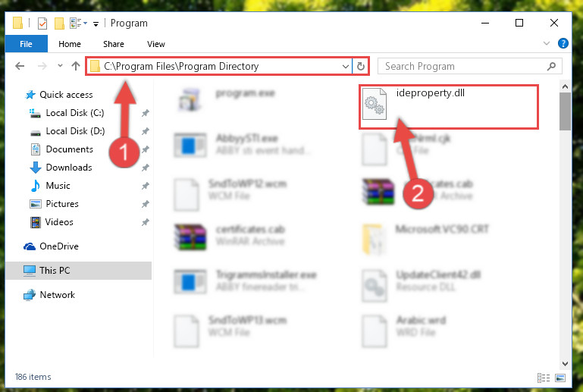This screenshot has width=583, height=392.
Task: Open the Share ribbon tab
Action: point(114,44)
